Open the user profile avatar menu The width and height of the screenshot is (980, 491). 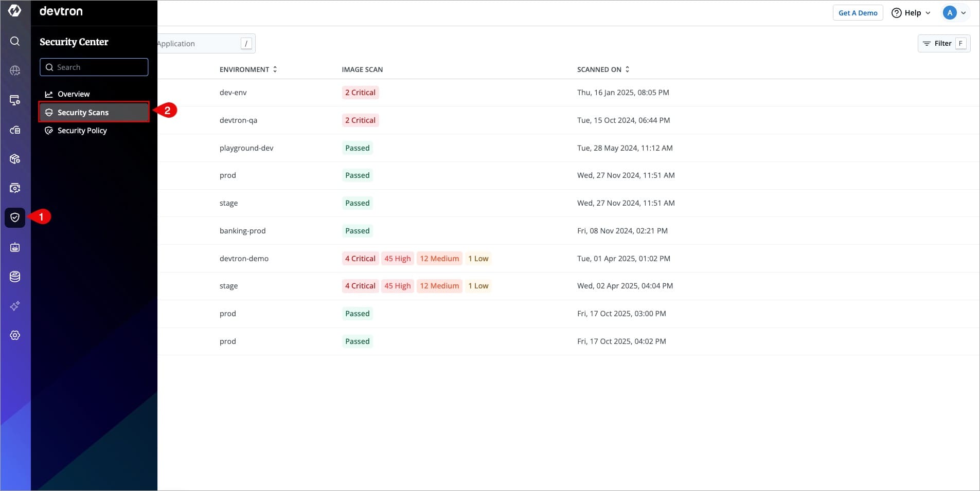click(x=954, y=13)
